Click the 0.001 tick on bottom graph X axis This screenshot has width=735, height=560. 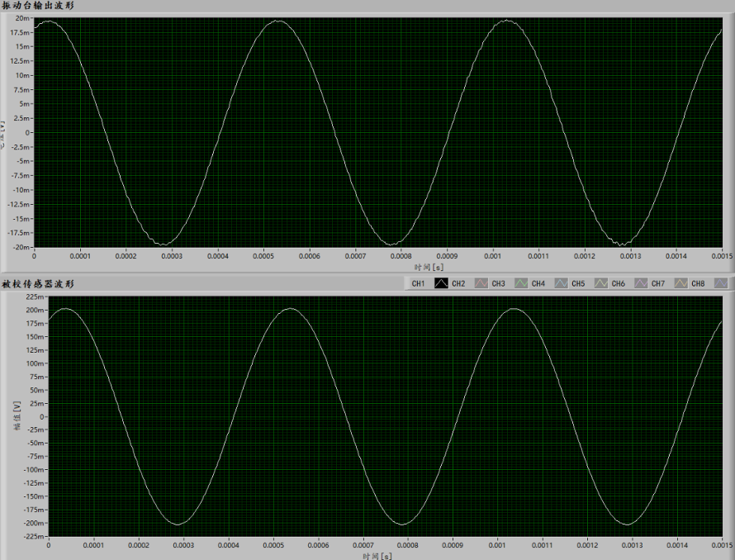(497, 545)
